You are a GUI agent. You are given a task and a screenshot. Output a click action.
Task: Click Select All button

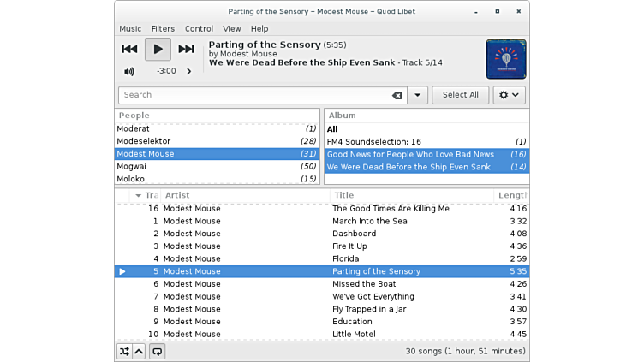coord(461,95)
